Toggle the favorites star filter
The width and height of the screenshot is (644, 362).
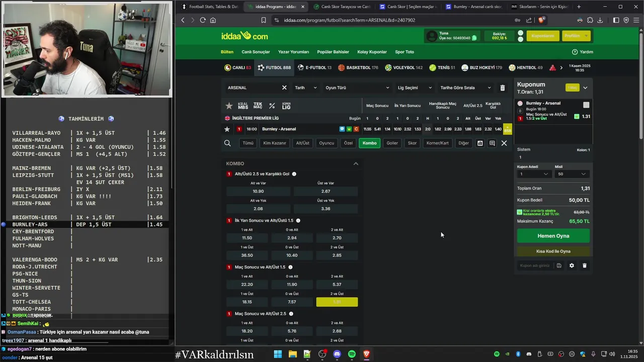(229, 106)
